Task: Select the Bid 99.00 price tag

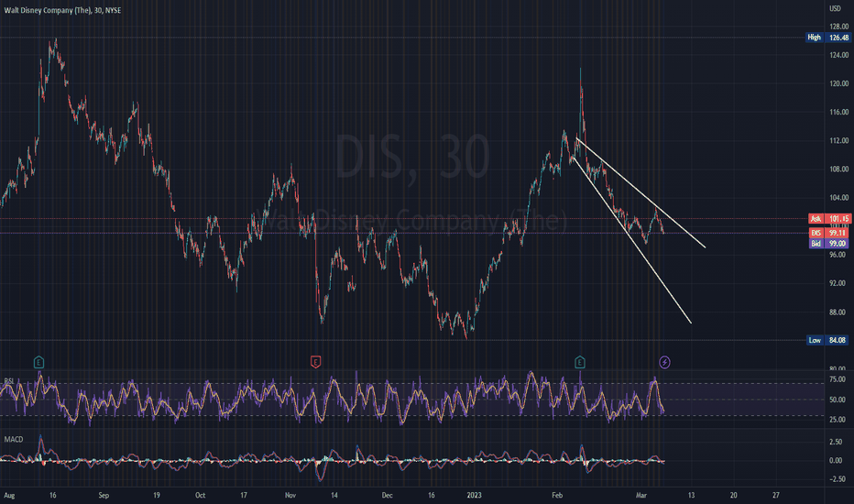Action: pos(829,244)
